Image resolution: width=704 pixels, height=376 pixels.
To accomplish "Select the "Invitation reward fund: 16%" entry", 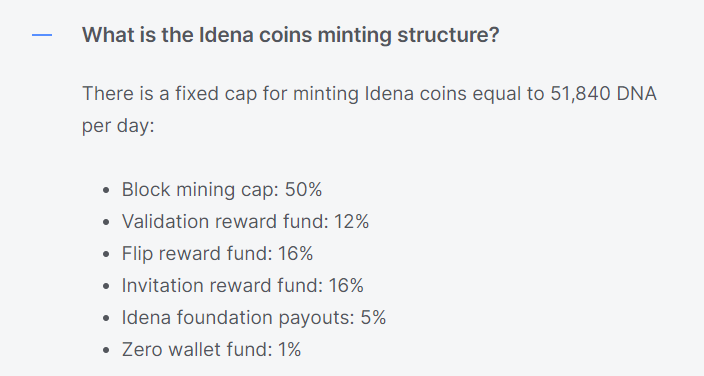I will [242, 286].
